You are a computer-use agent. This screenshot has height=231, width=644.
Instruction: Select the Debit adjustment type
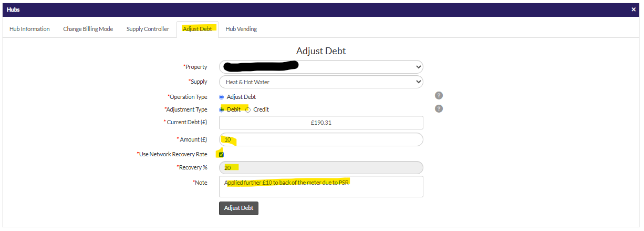222,109
